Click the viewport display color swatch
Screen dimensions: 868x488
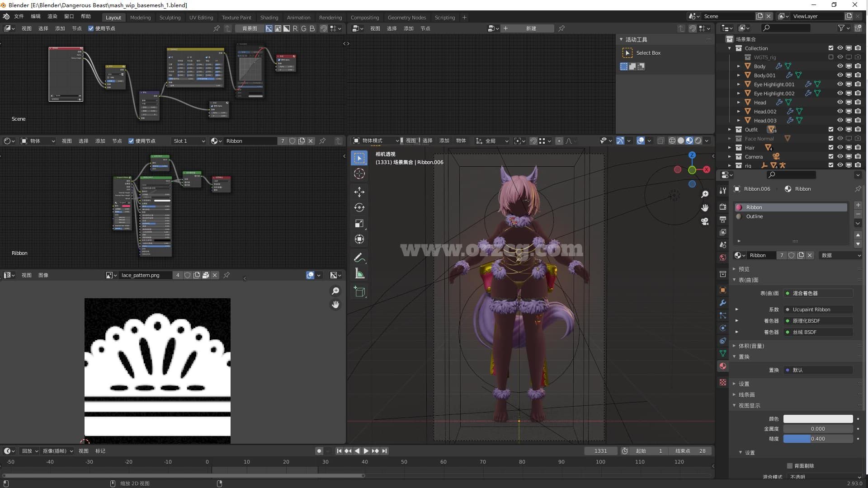[x=818, y=419]
